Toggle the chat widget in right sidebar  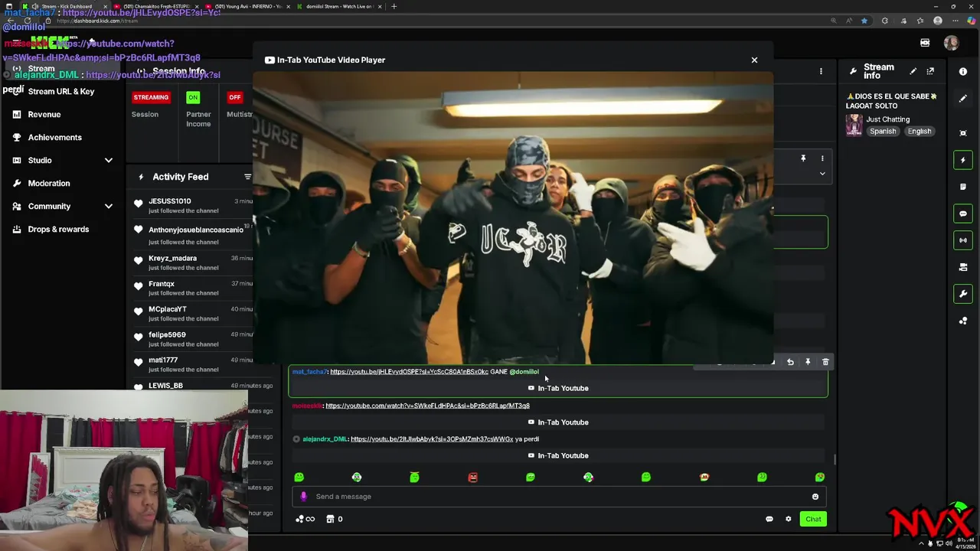pyautogui.click(x=963, y=214)
